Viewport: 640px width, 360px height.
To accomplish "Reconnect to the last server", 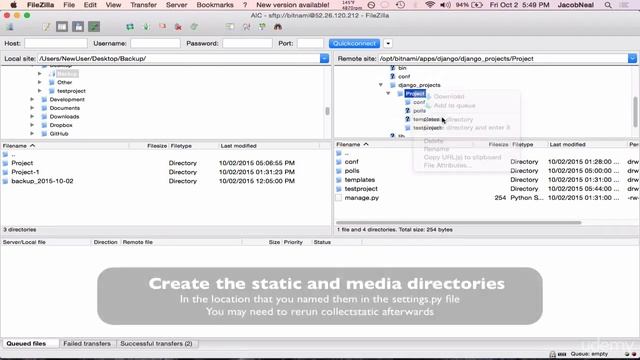I will (194, 27).
